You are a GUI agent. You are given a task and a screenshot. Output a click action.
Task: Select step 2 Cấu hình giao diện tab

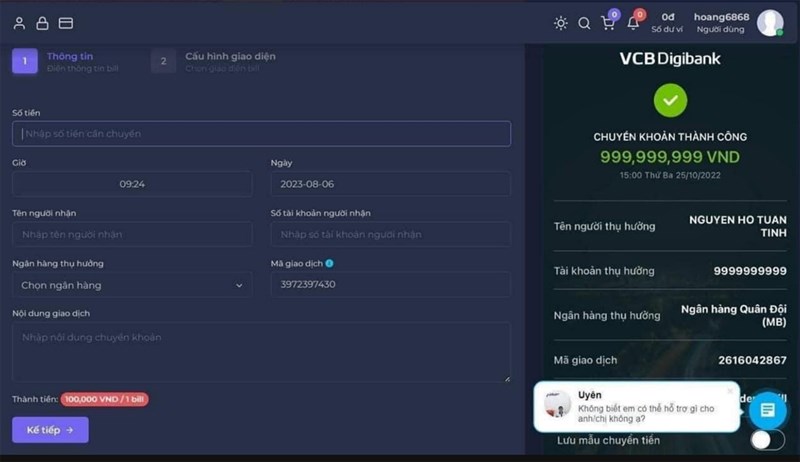tap(214, 61)
